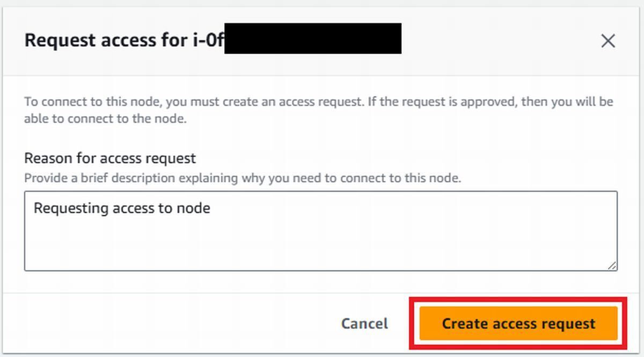Click the 'i-0f' instance prefix in header

click(208, 40)
